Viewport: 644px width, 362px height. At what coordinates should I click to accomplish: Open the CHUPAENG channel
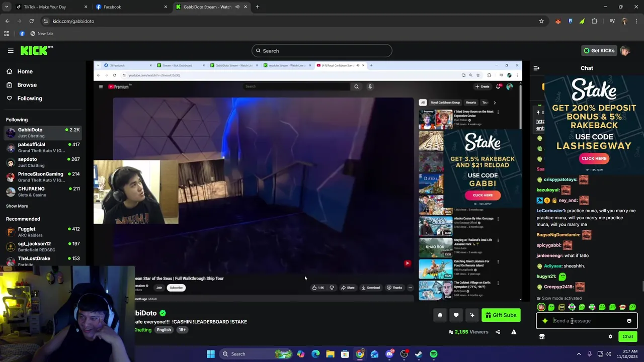click(43, 192)
